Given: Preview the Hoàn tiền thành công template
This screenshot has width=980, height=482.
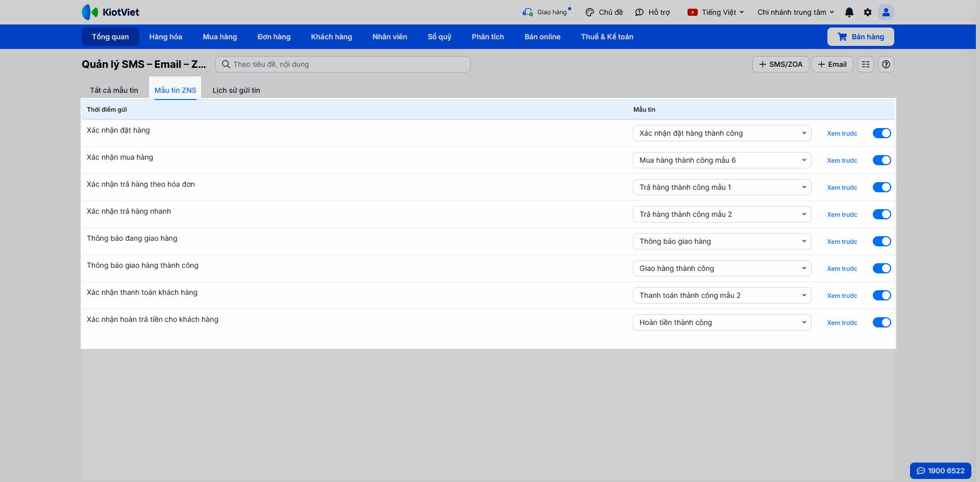Looking at the screenshot, I should [842, 322].
